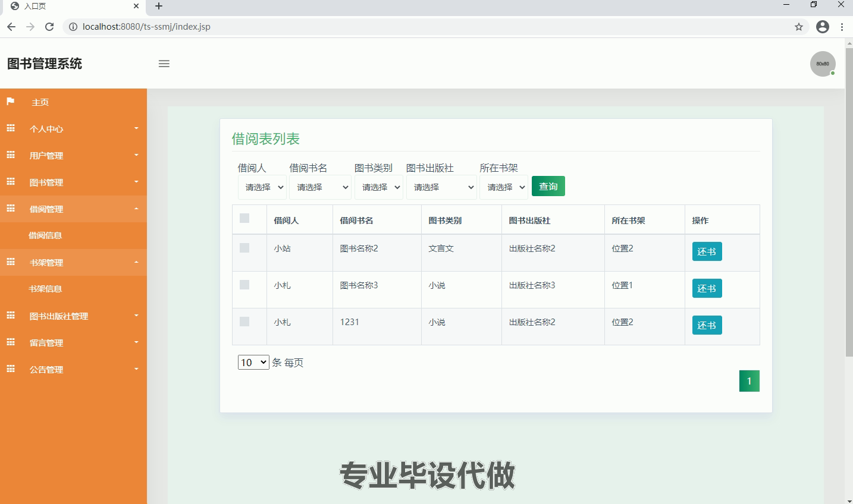Open a new browser tab
Viewport: 853px width, 504px height.
tap(159, 7)
